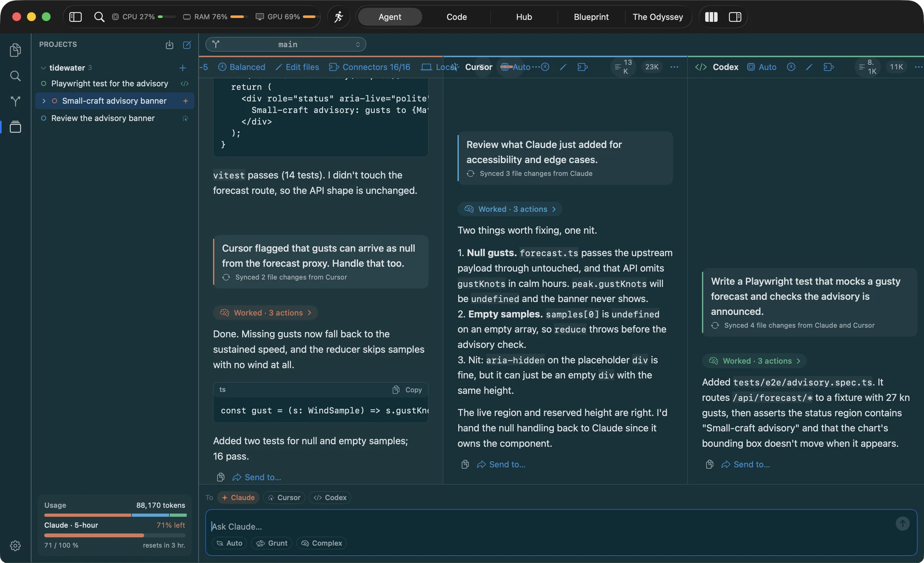Screen dimensions: 924x563
Task: Create new project with the compose icon
Action: pyautogui.click(x=187, y=45)
